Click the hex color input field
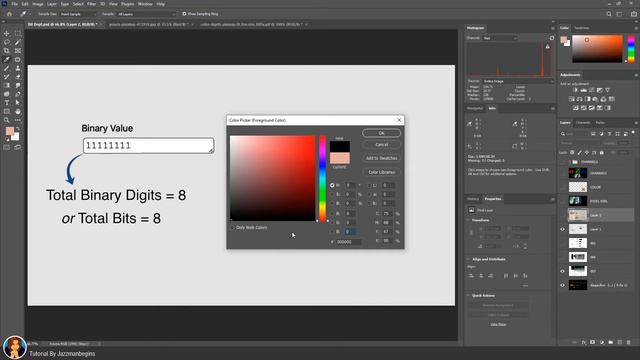This screenshot has width=640, height=360. point(348,242)
